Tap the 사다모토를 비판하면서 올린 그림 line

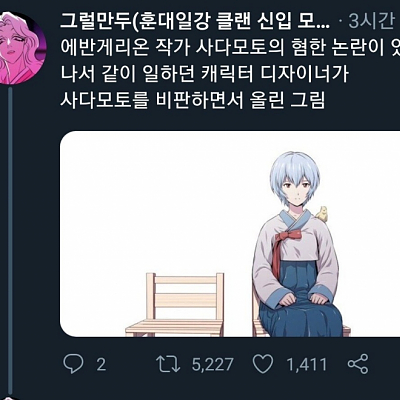point(192,100)
